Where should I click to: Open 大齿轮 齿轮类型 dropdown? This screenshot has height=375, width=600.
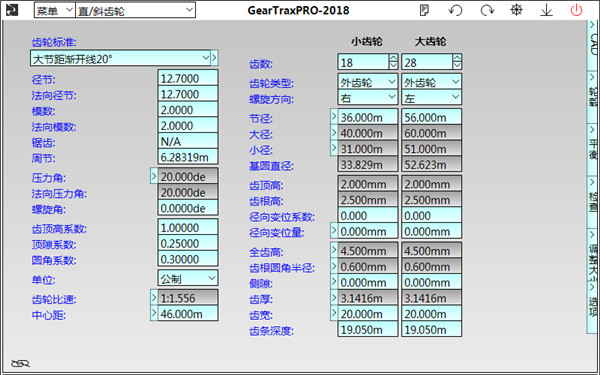[431, 82]
